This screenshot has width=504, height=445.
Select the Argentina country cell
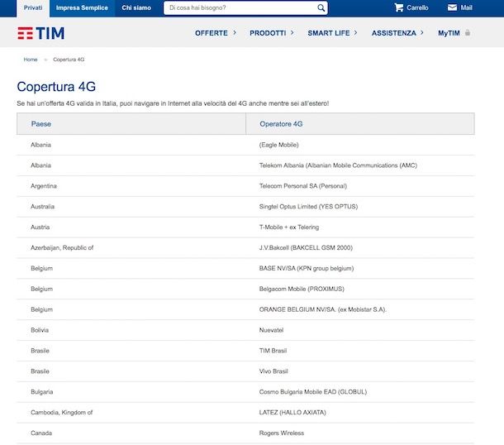[x=44, y=186]
